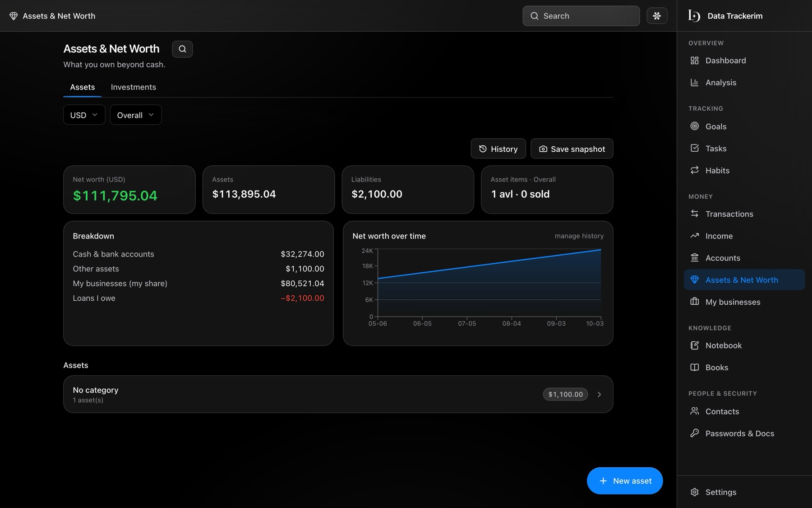Open the Overall filter dropdown
The image size is (812, 508).
pyautogui.click(x=136, y=115)
